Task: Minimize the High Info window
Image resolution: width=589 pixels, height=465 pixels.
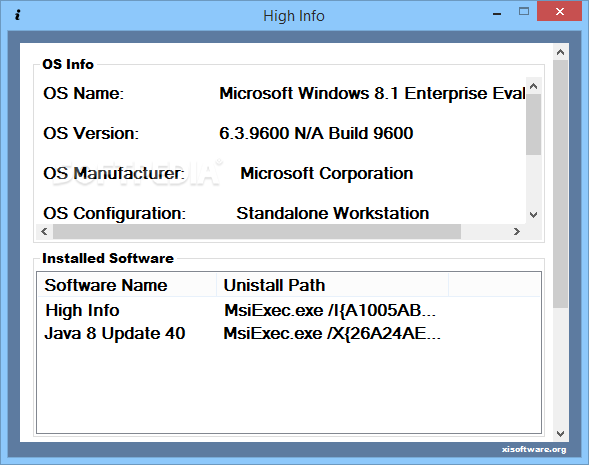Action: (x=497, y=14)
